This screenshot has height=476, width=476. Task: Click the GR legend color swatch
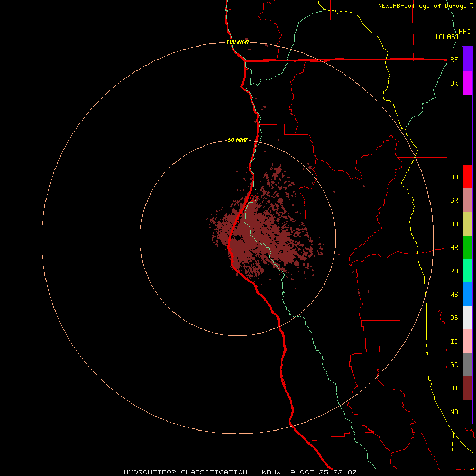[467, 200]
